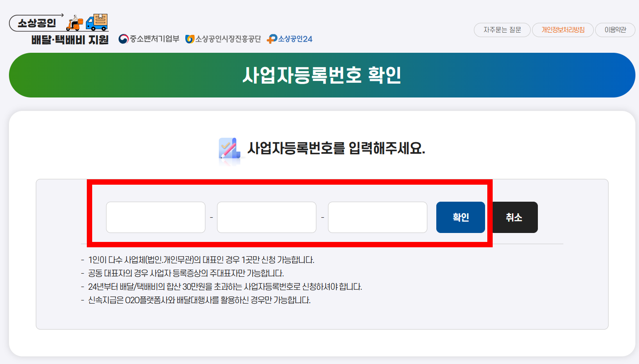Screen dimensions: 639x364
Task: Click the 사업자등록번호 확인 banner title
Action: (322, 75)
